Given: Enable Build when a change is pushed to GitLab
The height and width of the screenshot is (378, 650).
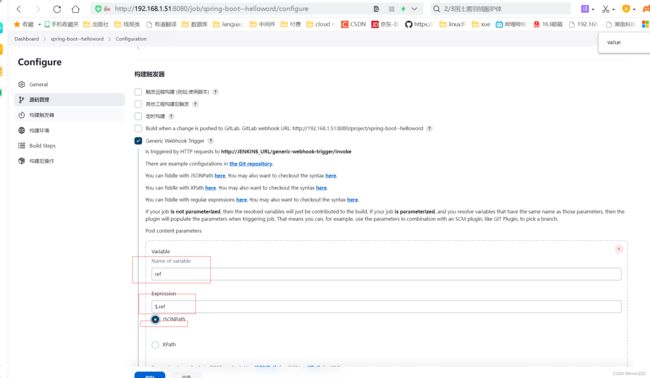Looking at the screenshot, I should (138, 128).
